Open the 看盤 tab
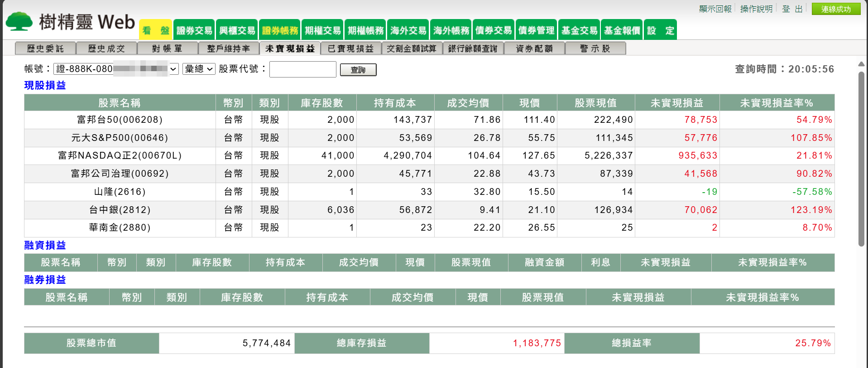868x368 pixels. click(x=155, y=30)
